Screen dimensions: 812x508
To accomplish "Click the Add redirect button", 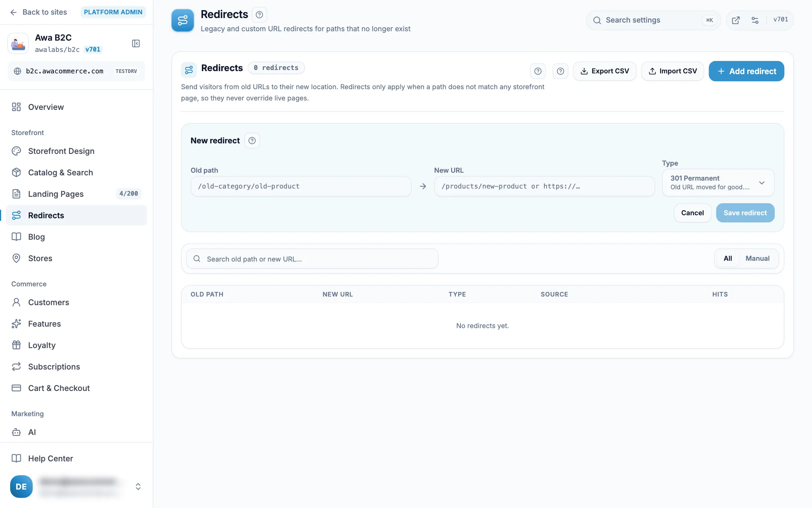I will [746, 71].
